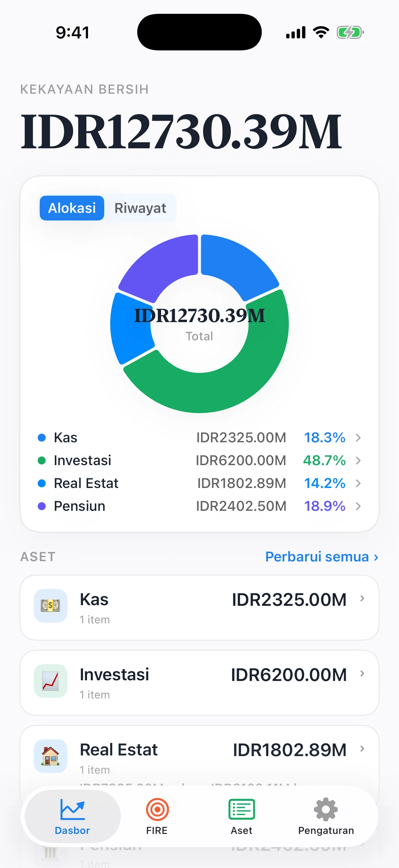Open the Aset list icon tab
The width and height of the screenshot is (399, 868).
pyautogui.click(x=242, y=816)
